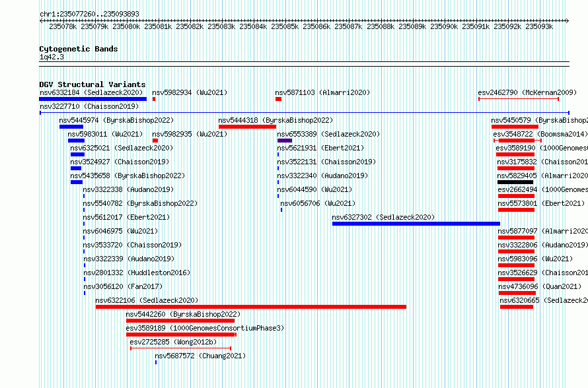
Task: Open nsv5621931 (Ebert2021) variant
Action: pos(320,148)
